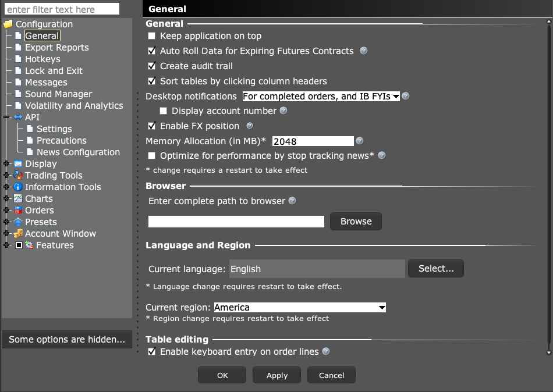Open Volatility and Analytics settings
This screenshot has width=553, height=392.
(x=74, y=105)
